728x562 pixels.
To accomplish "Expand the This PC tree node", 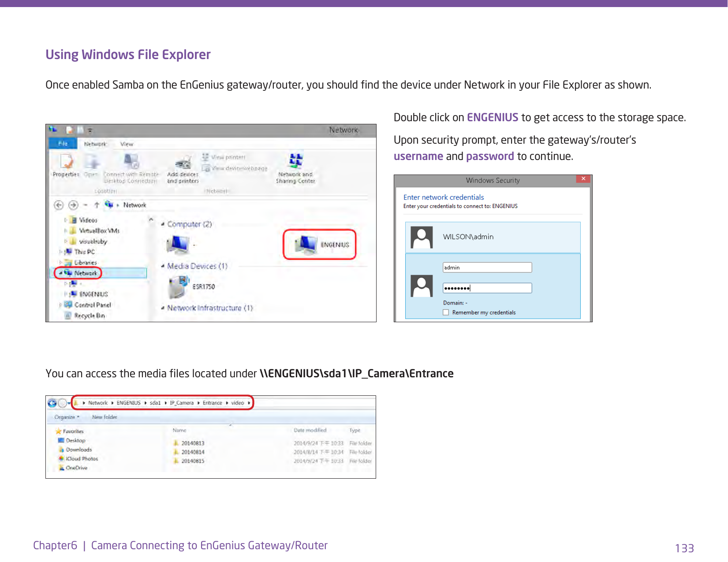I will click(60, 252).
